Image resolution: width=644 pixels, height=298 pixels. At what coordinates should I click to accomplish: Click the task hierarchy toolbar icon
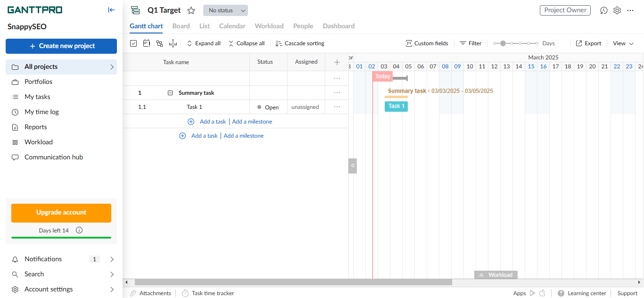point(159,43)
